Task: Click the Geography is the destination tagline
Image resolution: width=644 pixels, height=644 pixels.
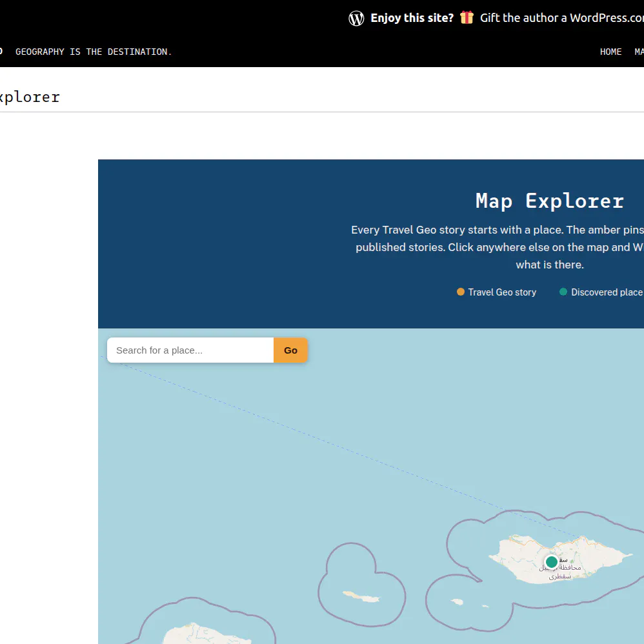Action: pos(94,52)
